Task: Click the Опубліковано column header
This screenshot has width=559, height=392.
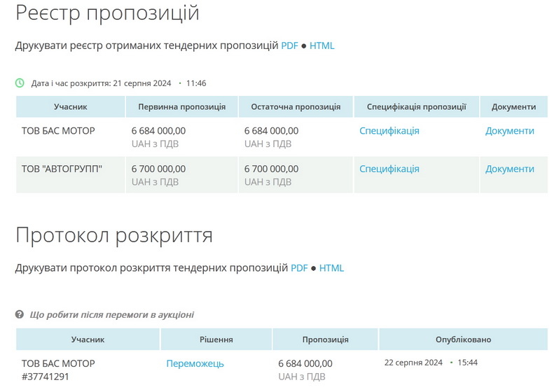Action: (463, 339)
